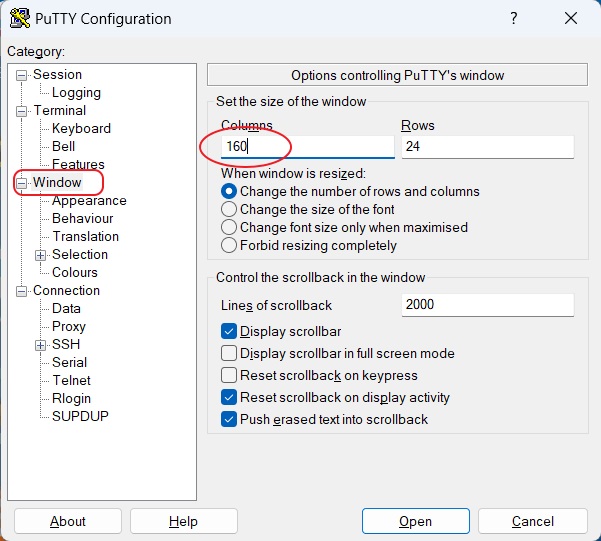Expand the Selection tree node
This screenshot has height=541, width=601.
point(40,255)
